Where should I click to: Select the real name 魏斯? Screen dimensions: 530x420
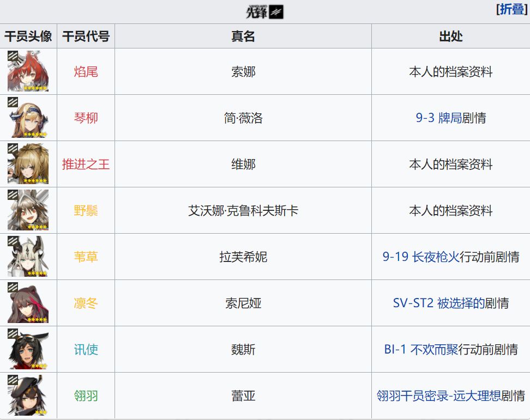(x=243, y=349)
